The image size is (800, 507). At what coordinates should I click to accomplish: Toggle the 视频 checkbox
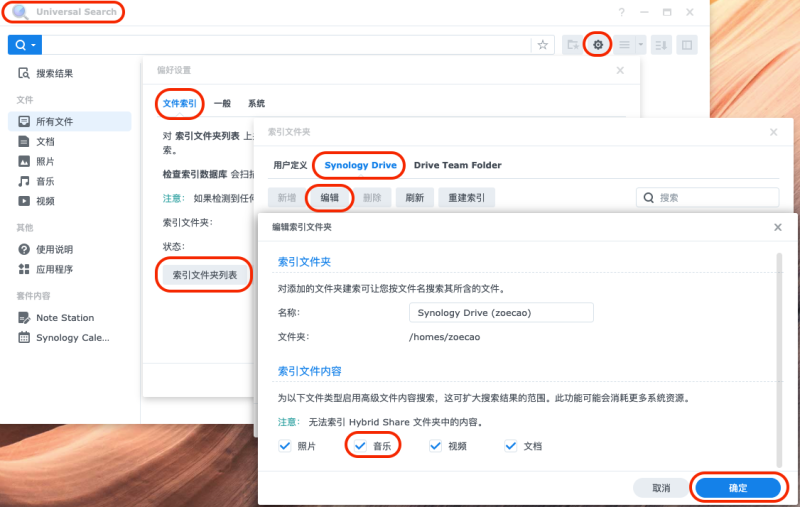[x=435, y=446]
